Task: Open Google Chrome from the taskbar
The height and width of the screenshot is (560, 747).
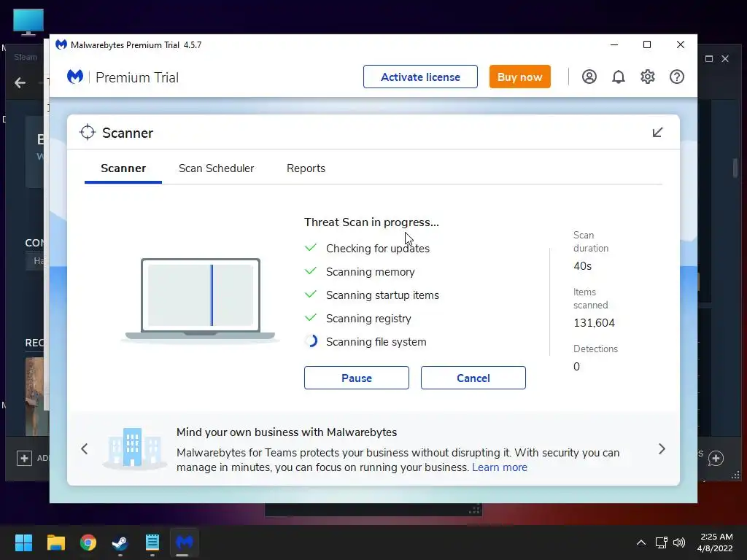Action: 88,542
